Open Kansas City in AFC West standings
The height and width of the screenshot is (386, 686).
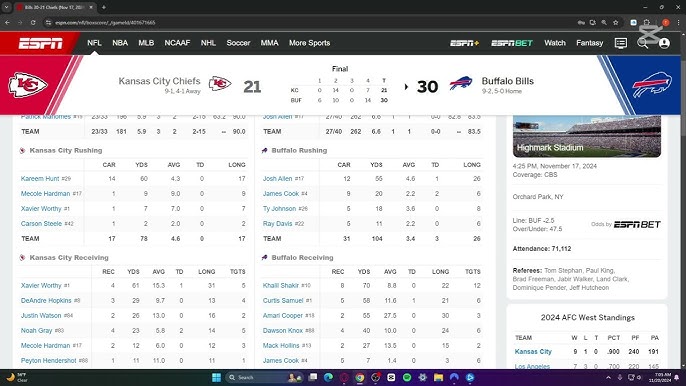click(533, 351)
